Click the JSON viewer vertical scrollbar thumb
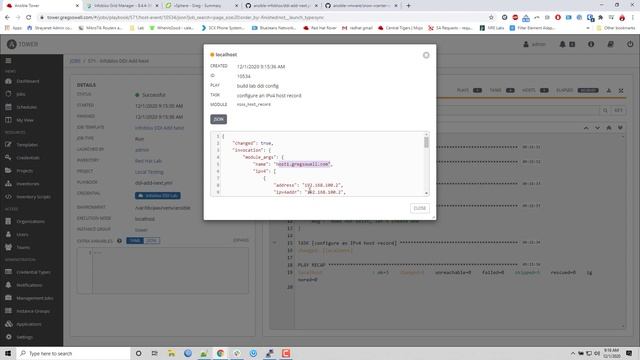 tap(427, 142)
